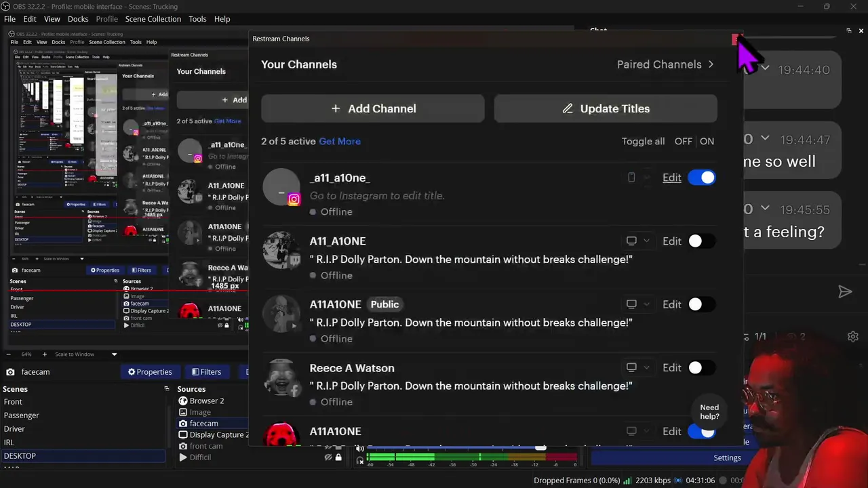Turn off the _a11_a10ne_ Instagram channel switch

point(701,178)
